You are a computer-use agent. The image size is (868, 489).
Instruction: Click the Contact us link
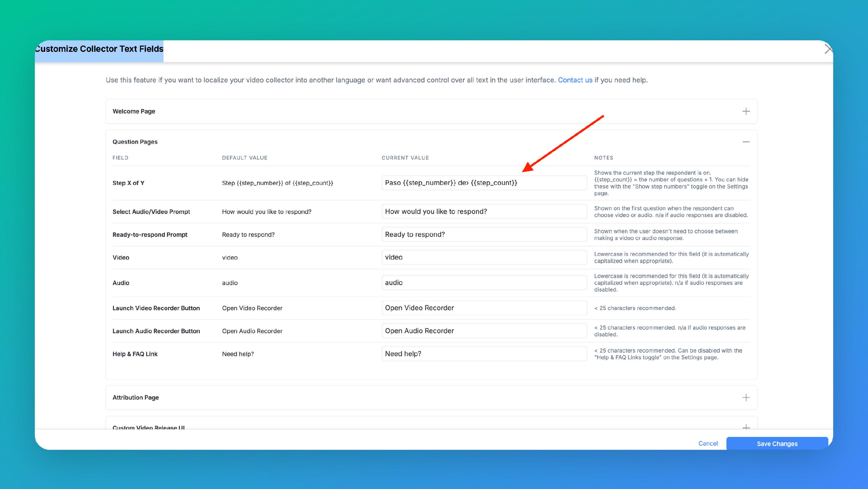point(575,80)
